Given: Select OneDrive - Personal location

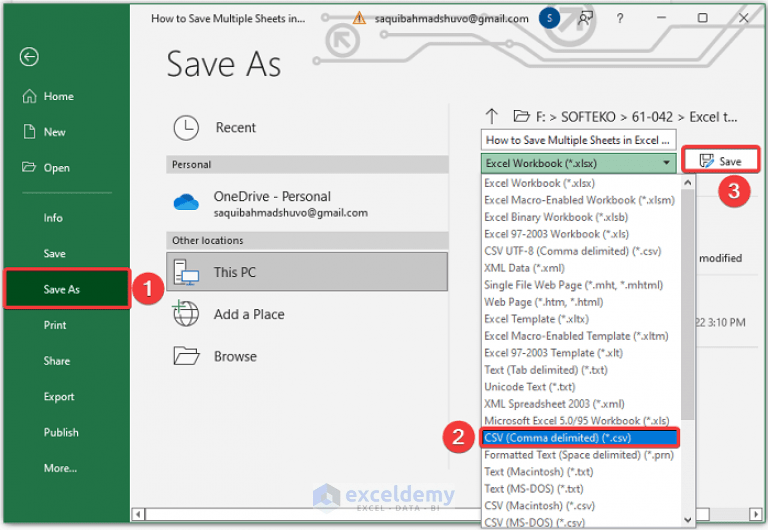Looking at the screenshot, I should pos(307,203).
